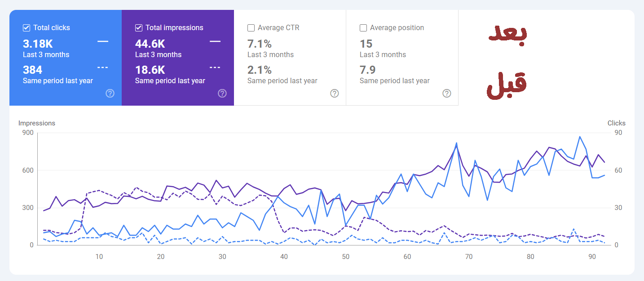Click solid line legend in Total clicks card

103,41
